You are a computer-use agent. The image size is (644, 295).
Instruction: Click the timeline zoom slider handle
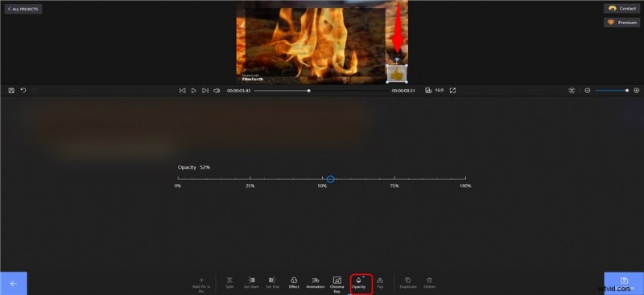627,90
